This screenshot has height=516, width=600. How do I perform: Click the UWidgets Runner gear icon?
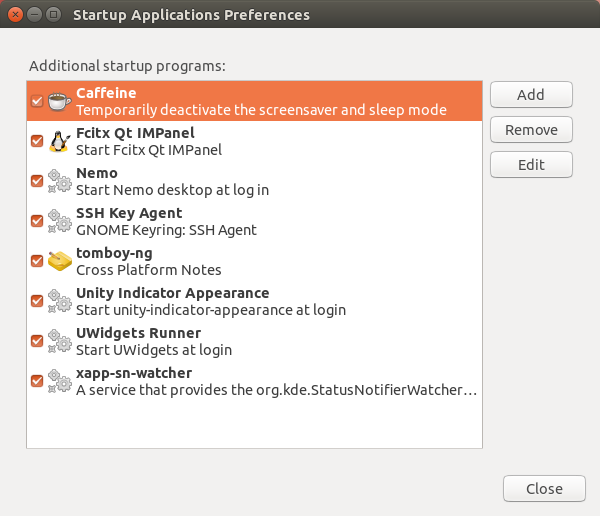click(x=59, y=341)
